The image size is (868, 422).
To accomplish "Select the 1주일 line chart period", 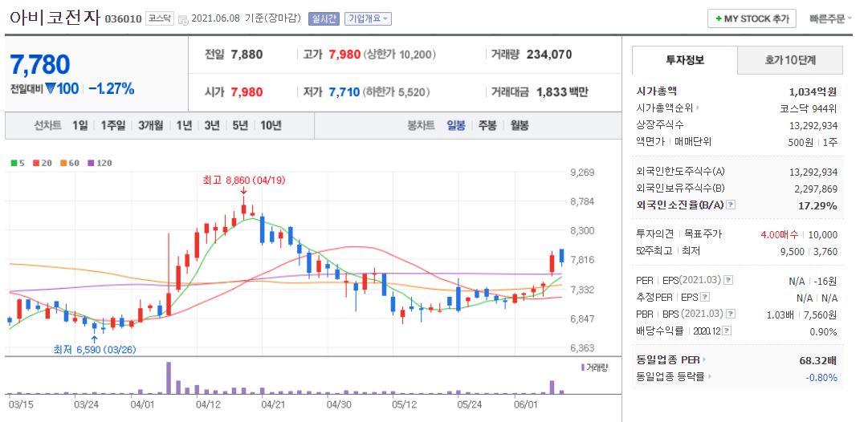I will [x=113, y=125].
